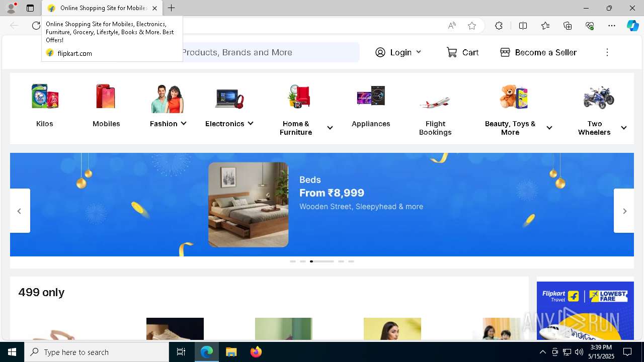Select the first carousel indicator dot
The width and height of the screenshot is (644, 362).
(293, 261)
